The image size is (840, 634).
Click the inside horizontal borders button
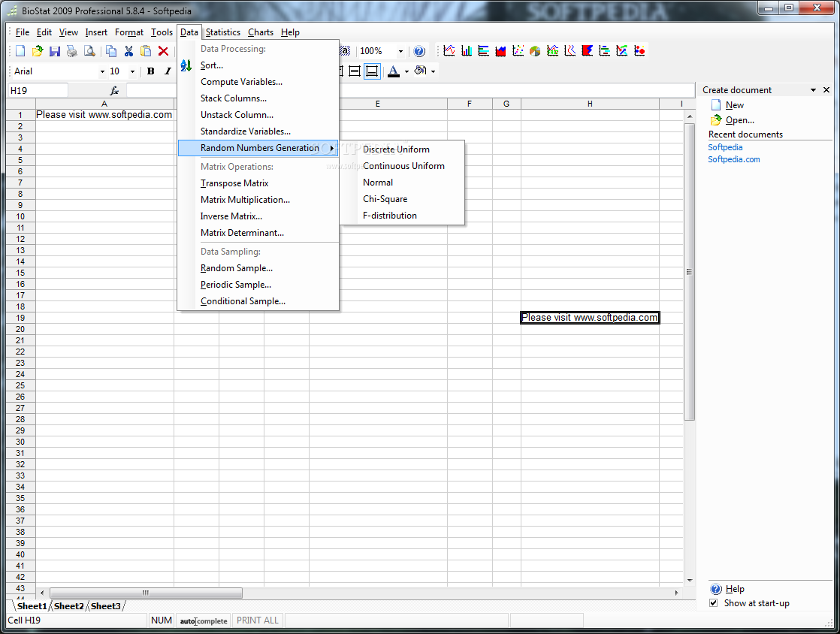coord(355,71)
